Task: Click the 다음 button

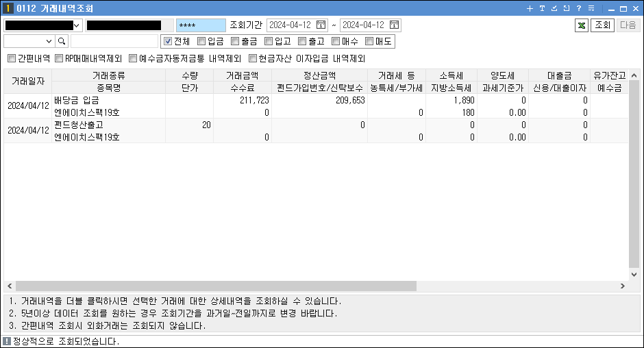Action: (628, 25)
